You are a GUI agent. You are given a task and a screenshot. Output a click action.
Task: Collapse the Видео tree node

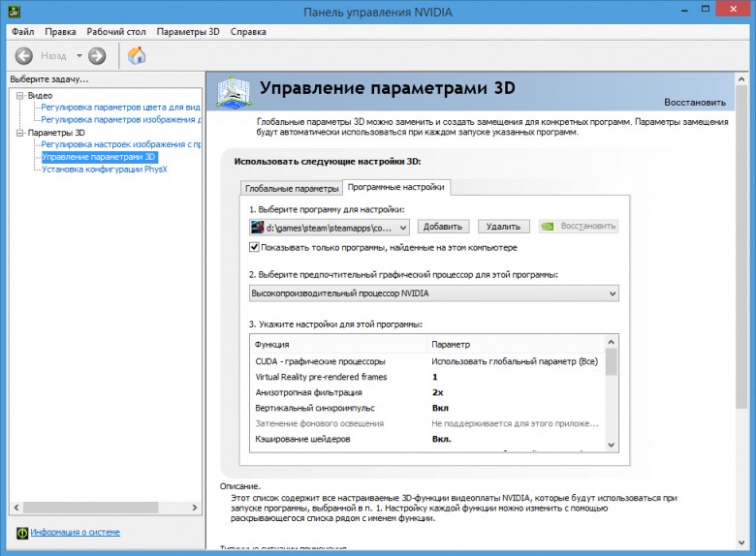(21, 96)
